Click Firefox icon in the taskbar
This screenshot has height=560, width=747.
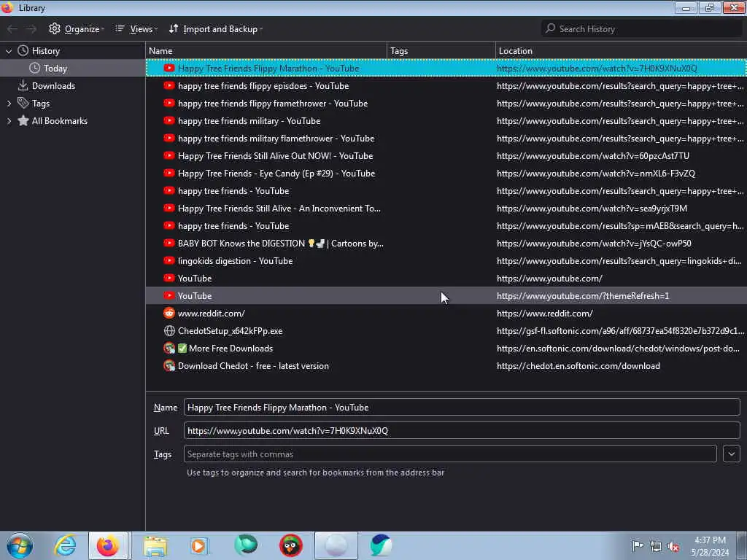click(108, 545)
